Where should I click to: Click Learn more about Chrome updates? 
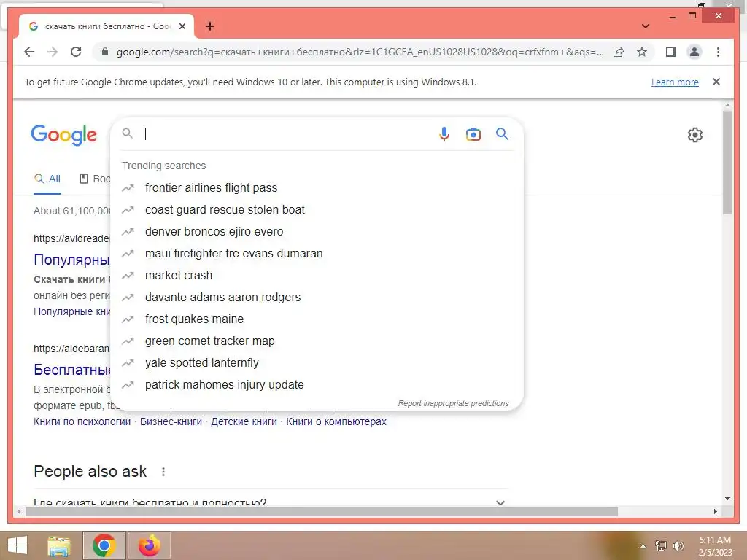pos(675,82)
